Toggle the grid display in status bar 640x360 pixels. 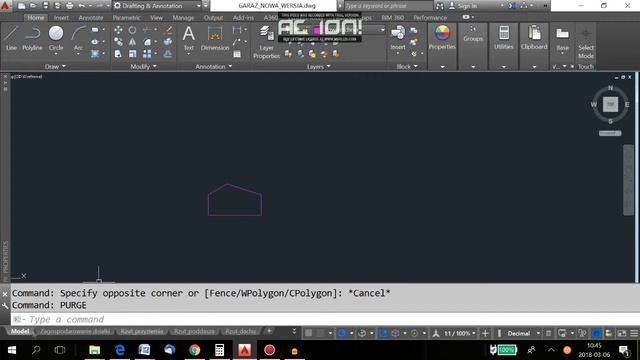tap(309, 333)
